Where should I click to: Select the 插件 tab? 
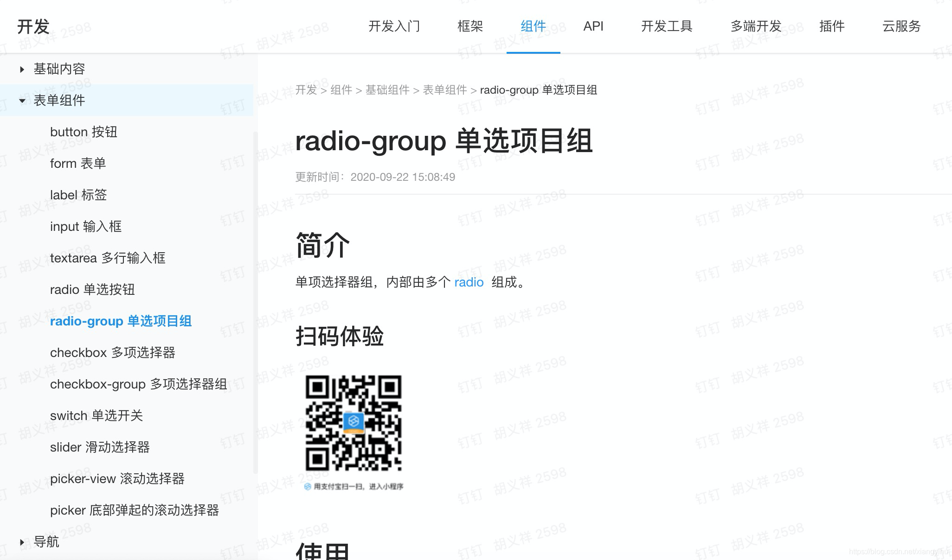click(x=832, y=26)
